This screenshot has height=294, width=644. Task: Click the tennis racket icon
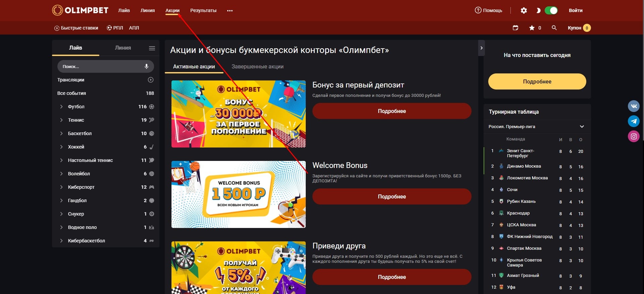tap(152, 120)
